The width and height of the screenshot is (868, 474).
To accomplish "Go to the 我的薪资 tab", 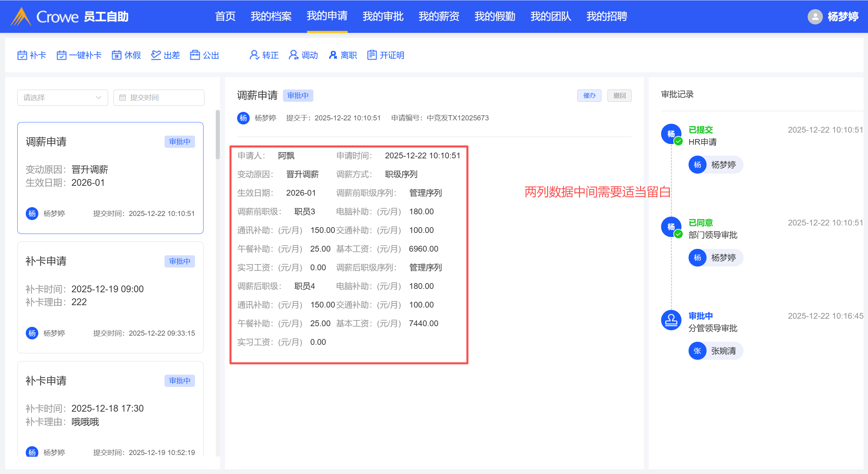I will tap(439, 16).
